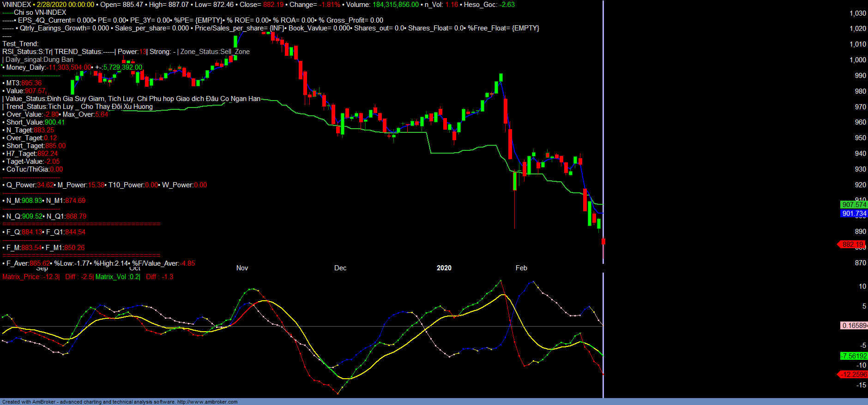Click the F_Aver value in the data panel

click(x=40, y=263)
